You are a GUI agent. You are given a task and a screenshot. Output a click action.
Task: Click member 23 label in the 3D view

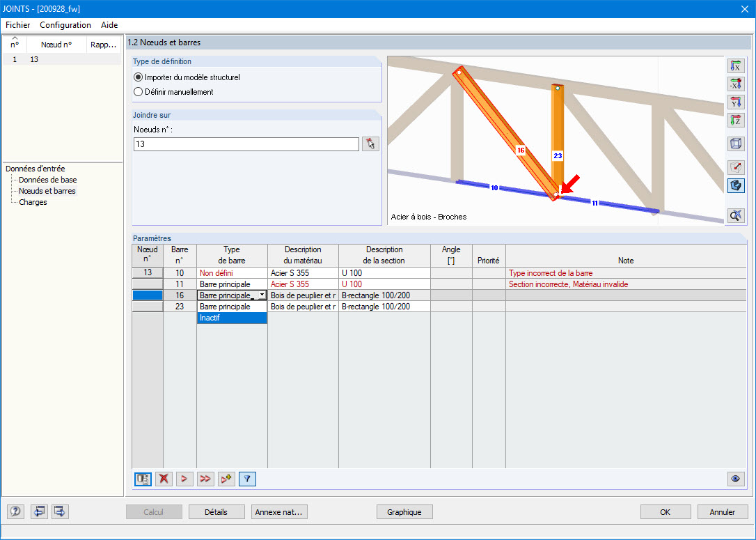pyautogui.click(x=558, y=155)
